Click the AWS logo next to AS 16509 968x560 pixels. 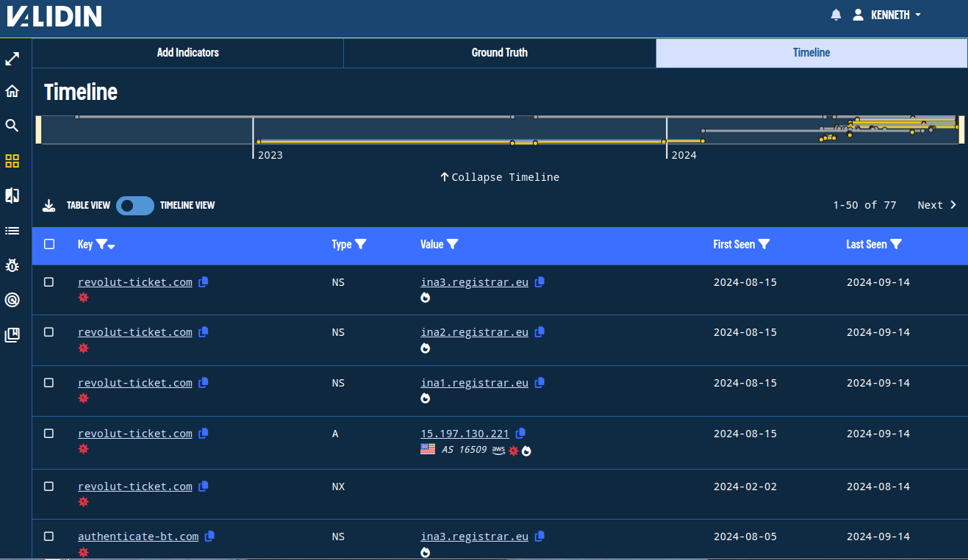[498, 450]
